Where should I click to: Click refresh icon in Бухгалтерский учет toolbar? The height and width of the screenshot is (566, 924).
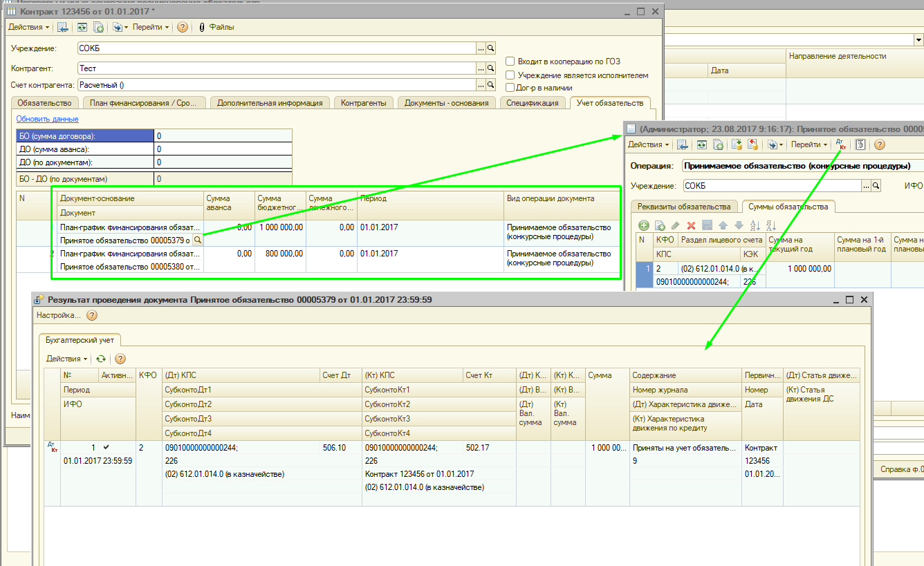click(101, 359)
